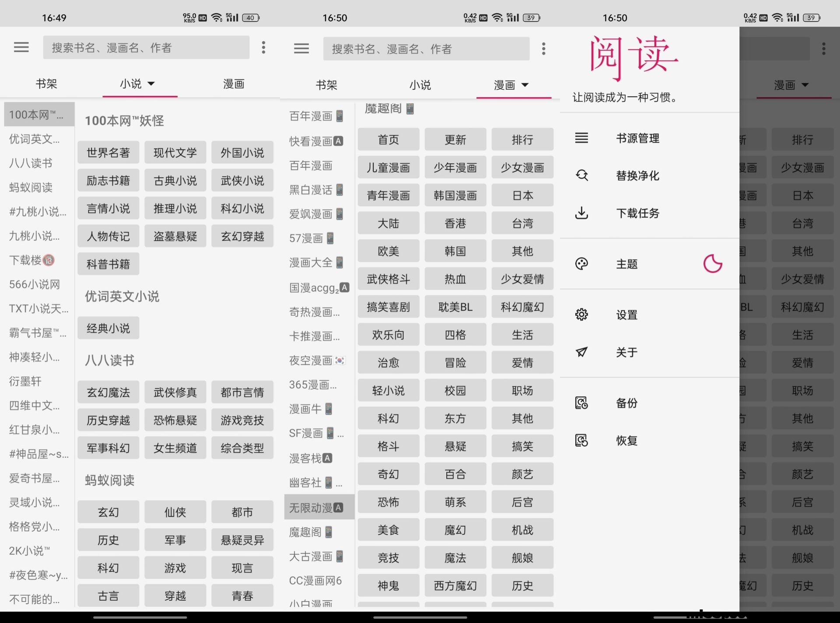Select 57漫画 source in manga sidebar
Image resolution: width=840 pixels, height=623 pixels.
coord(319,238)
